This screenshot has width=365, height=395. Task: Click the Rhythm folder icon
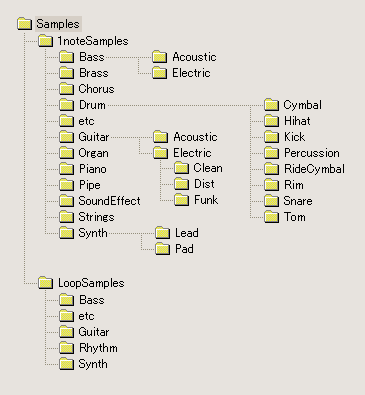point(66,348)
